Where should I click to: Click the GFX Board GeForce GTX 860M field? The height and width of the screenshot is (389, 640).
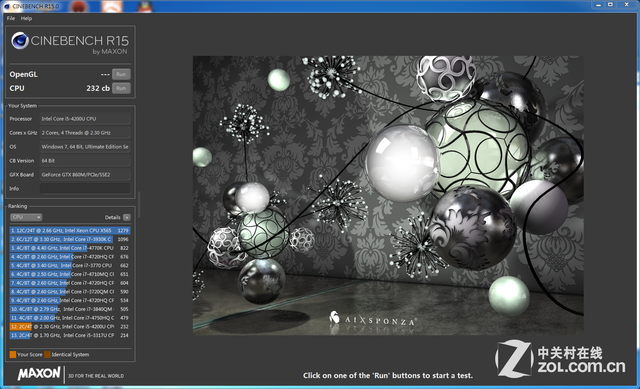[85, 175]
